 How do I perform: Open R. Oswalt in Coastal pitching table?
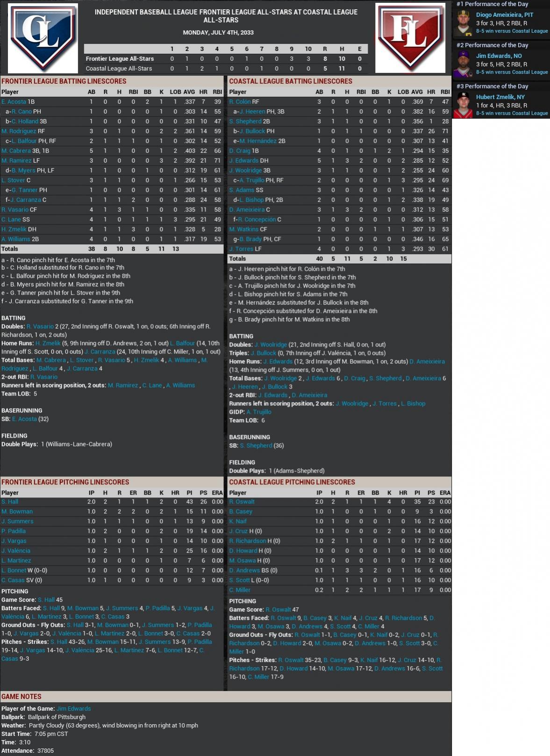click(242, 502)
